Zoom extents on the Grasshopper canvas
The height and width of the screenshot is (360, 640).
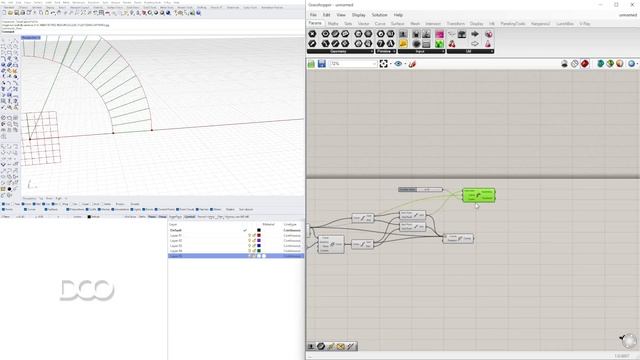coord(383,64)
